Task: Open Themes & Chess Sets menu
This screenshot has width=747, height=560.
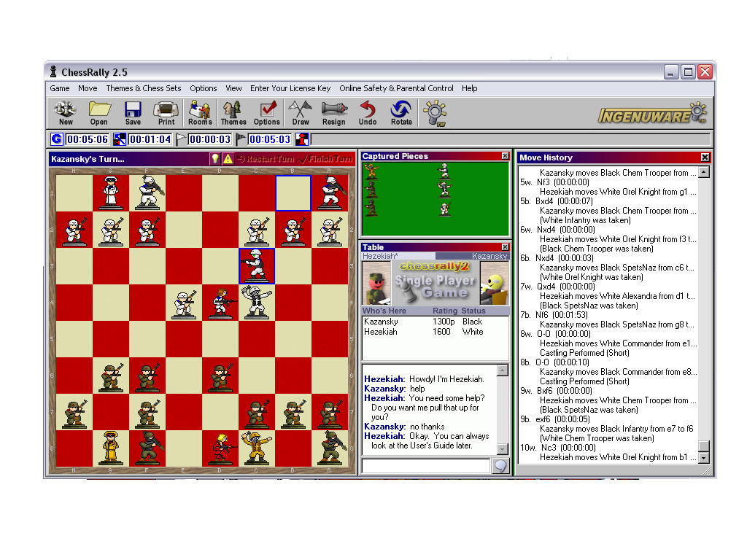Action: pyautogui.click(x=144, y=88)
